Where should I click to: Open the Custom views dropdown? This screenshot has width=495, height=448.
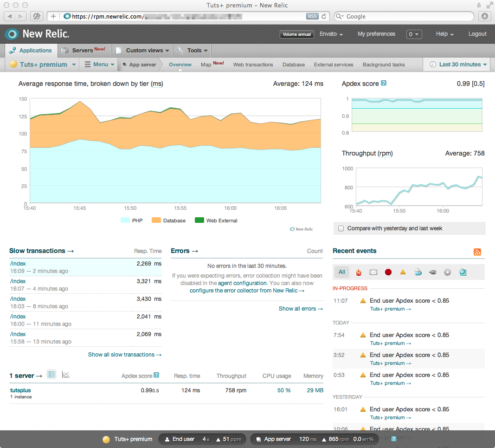(x=142, y=50)
